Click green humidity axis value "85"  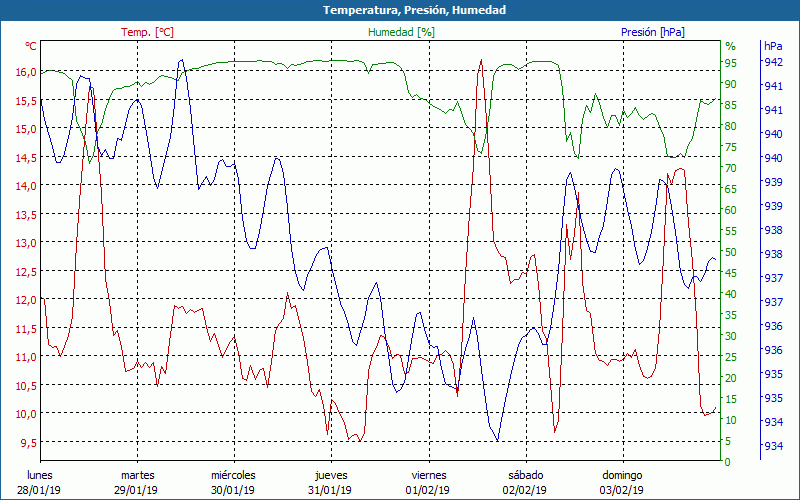pos(731,105)
